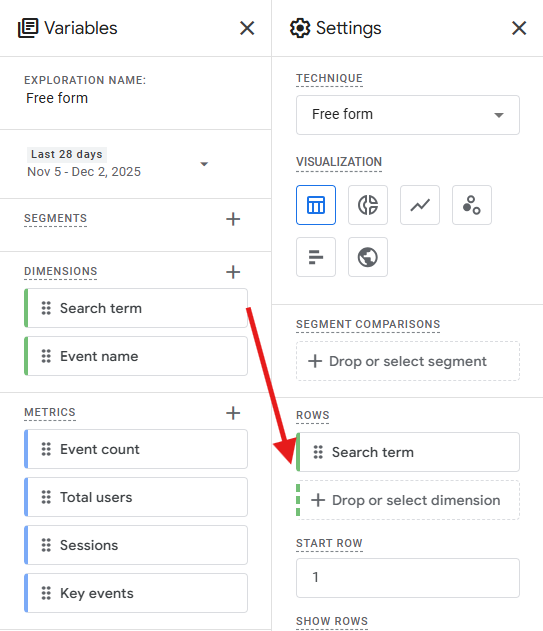
Task: Click the SEGMENTS section label
Action: tap(56, 218)
